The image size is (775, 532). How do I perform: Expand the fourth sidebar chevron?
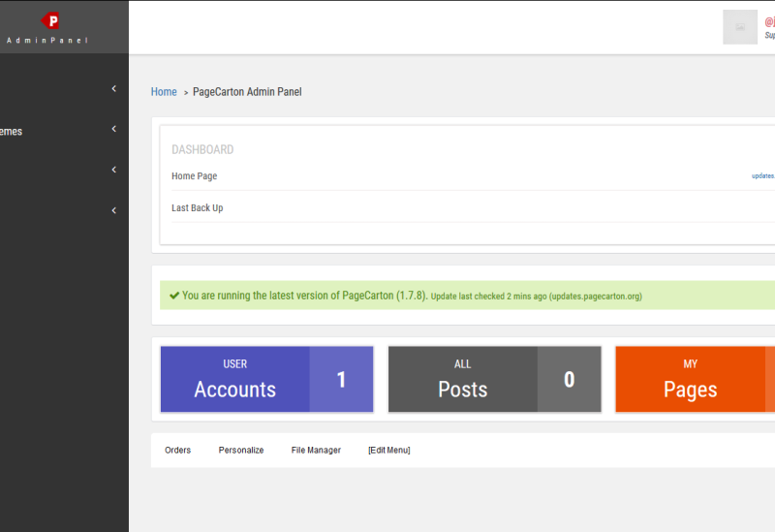[x=114, y=210]
